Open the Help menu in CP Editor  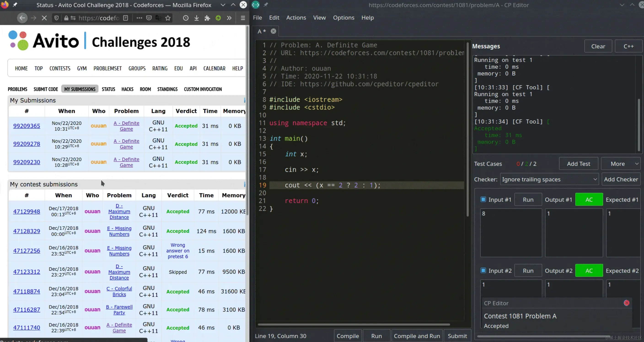pos(367,18)
